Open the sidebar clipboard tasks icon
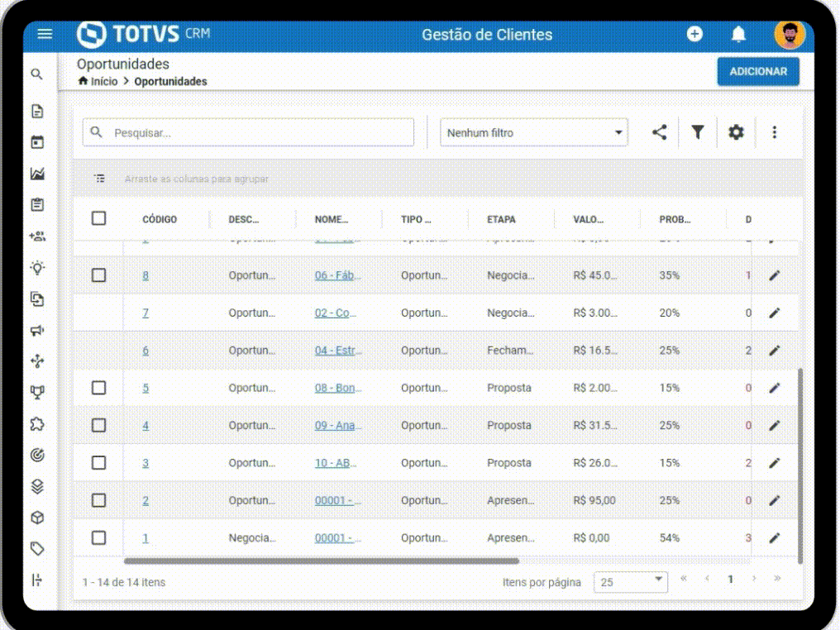The height and width of the screenshot is (630, 840). click(37, 205)
